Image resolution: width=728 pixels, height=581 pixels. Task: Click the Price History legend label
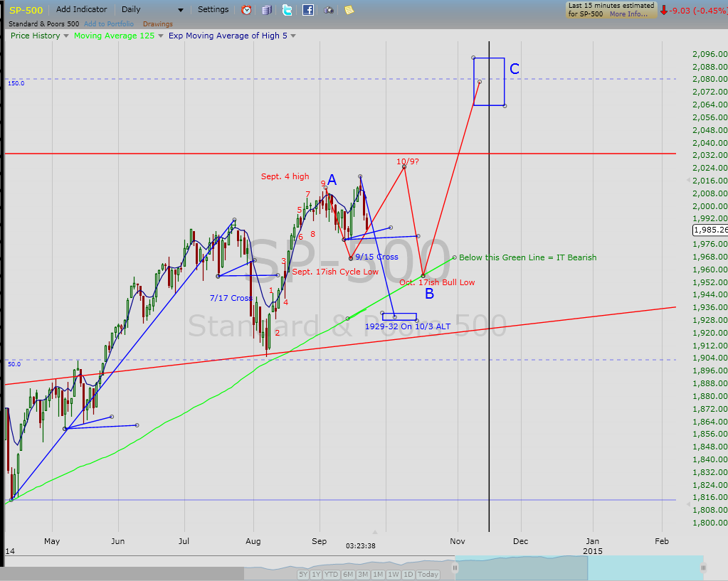point(36,36)
